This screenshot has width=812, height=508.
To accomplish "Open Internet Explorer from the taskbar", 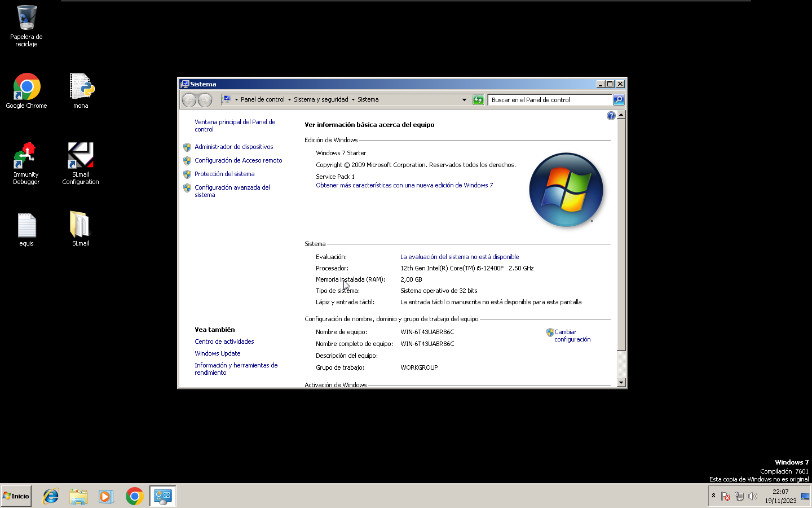I will click(x=51, y=496).
